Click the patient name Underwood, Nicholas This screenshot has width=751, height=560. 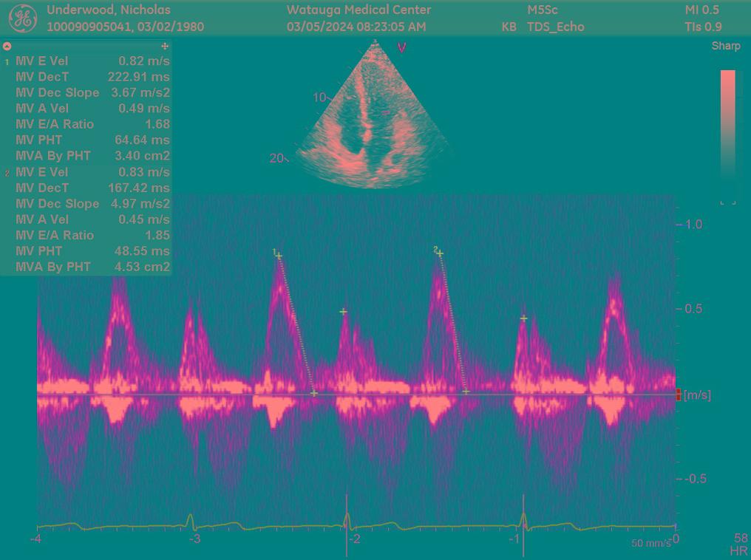[x=108, y=10]
